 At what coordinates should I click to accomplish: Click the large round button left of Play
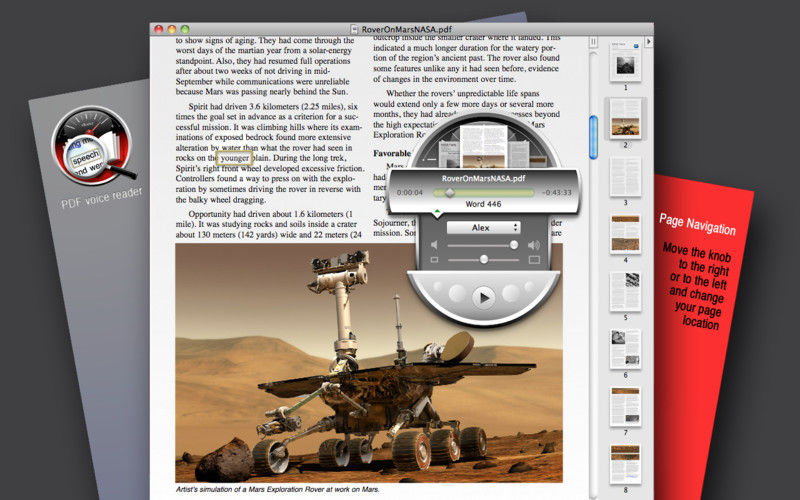click(x=457, y=293)
